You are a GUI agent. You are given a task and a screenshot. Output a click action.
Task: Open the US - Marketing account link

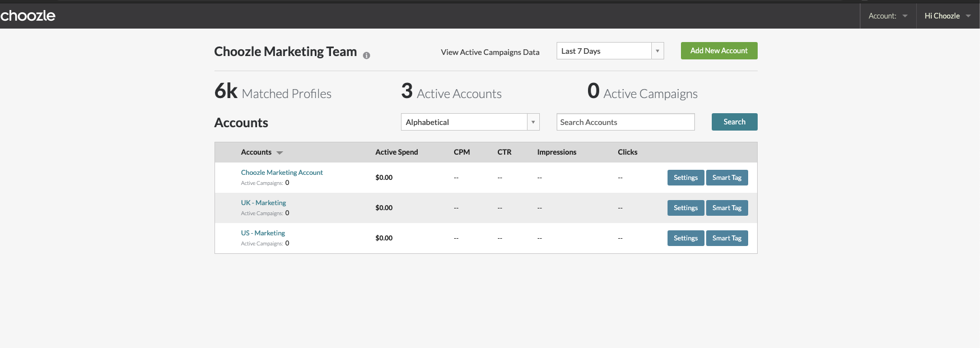point(263,233)
